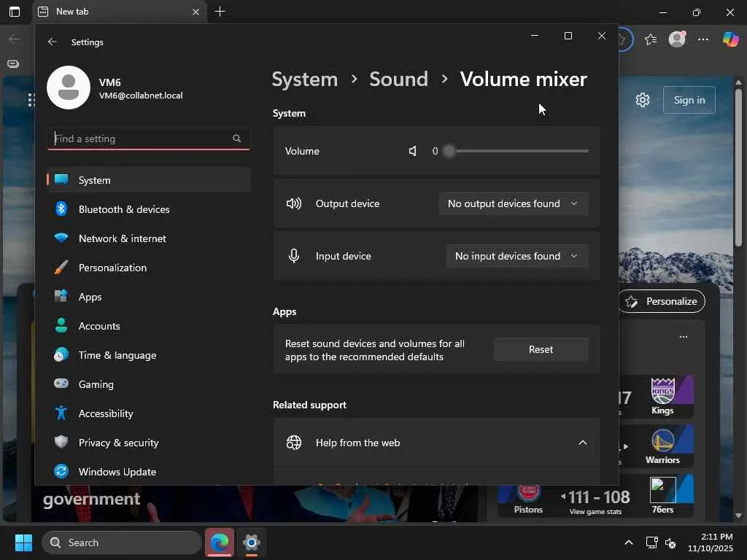The image size is (747, 560).
Task: Collapse the Help from the web section
Action: [x=582, y=443]
